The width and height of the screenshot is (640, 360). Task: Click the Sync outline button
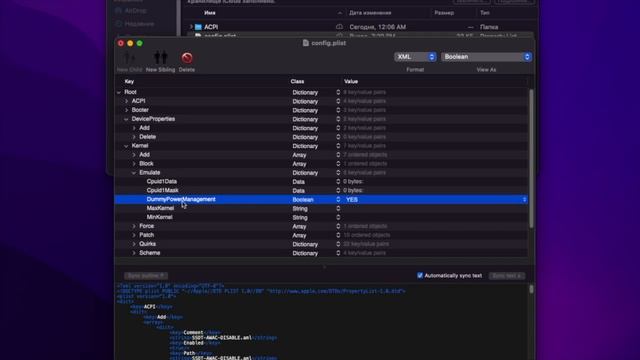point(146,276)
